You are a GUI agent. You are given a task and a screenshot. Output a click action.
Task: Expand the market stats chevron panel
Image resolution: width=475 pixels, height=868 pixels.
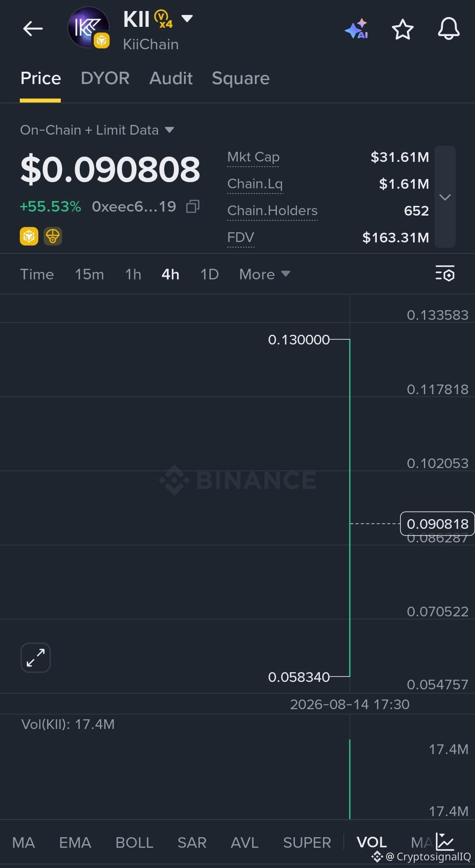point(445,197)
